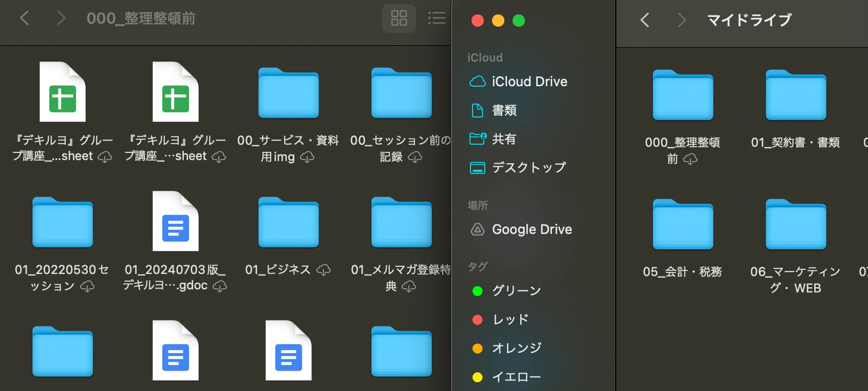Screen dimensions: 868x391
Task: Click cloud icon under 000_整理整頓前 in マイドライブ
Action: [690, 159]
